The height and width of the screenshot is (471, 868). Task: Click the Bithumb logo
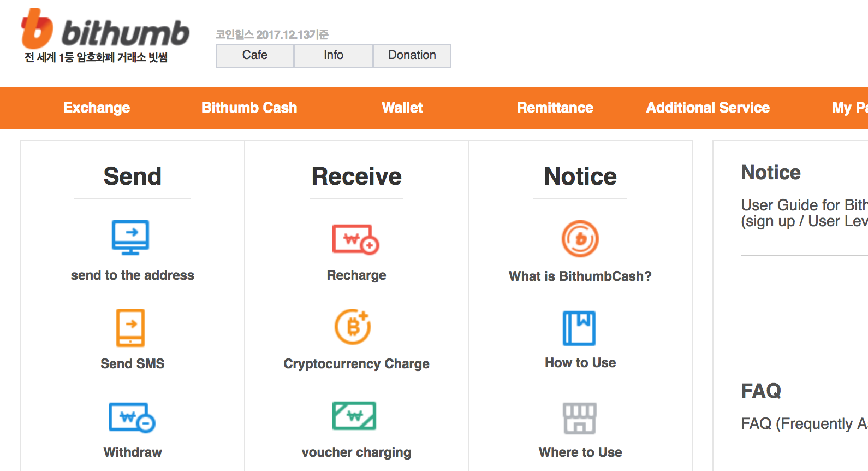pyautogui.click(x=105, y=29)
